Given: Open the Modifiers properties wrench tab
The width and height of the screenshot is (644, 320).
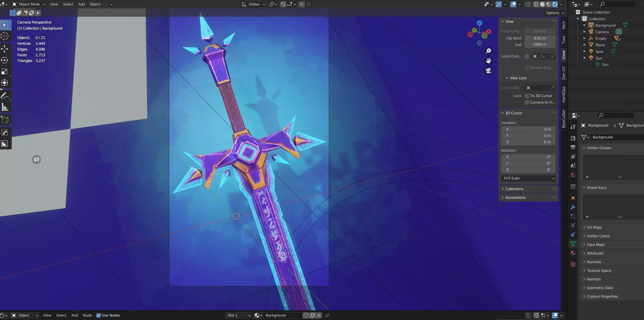Looking at the screenshot, I should click(573, 207).
